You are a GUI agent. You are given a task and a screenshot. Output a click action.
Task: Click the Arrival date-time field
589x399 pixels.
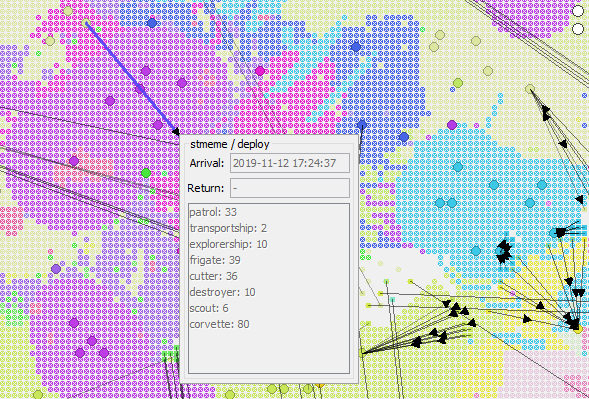tap(290, 163)
